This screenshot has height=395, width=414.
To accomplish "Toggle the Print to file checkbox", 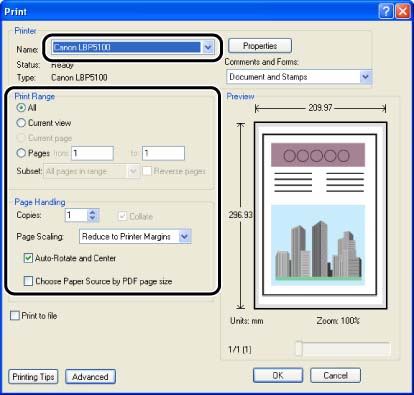I will tap(15, 315).
